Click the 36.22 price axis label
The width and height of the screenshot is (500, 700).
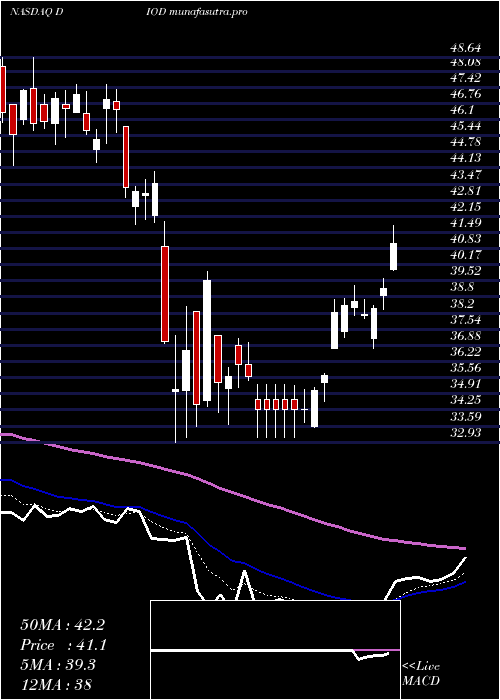tap(465, 352)
